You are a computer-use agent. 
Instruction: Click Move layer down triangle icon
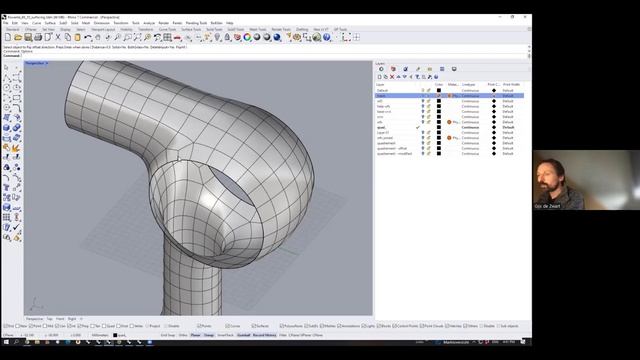[x=404, y=77]
